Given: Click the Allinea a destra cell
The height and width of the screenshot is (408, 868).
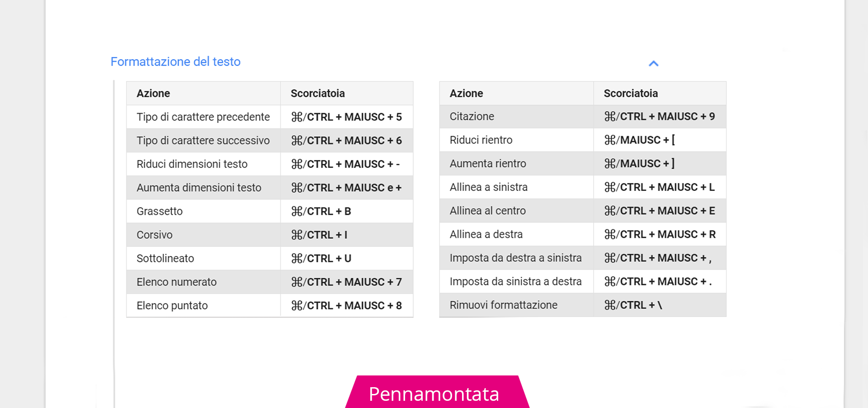Looking at the screenshot, I should (486, 234).
